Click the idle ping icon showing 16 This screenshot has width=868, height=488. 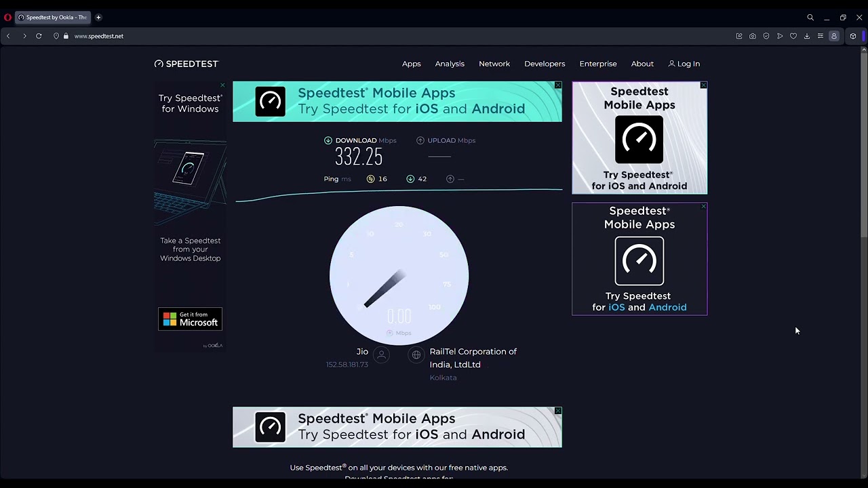click(x=370, y=179)
